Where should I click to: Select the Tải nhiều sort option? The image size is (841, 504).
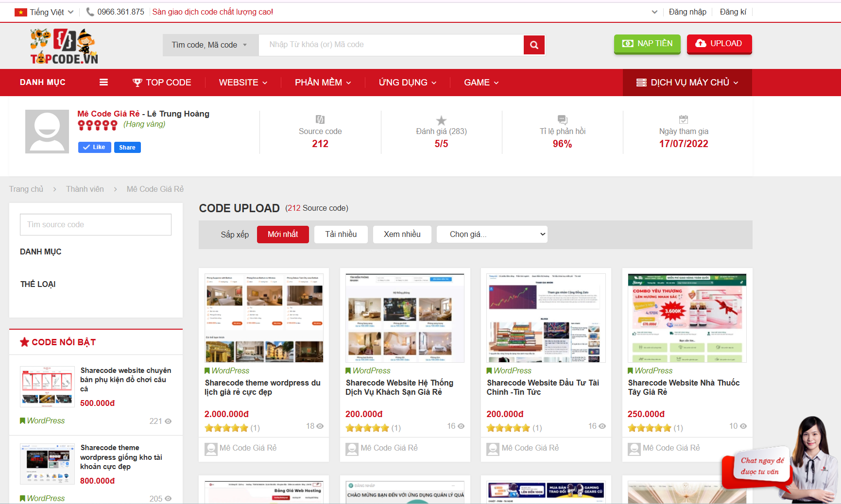coord(341,235)
